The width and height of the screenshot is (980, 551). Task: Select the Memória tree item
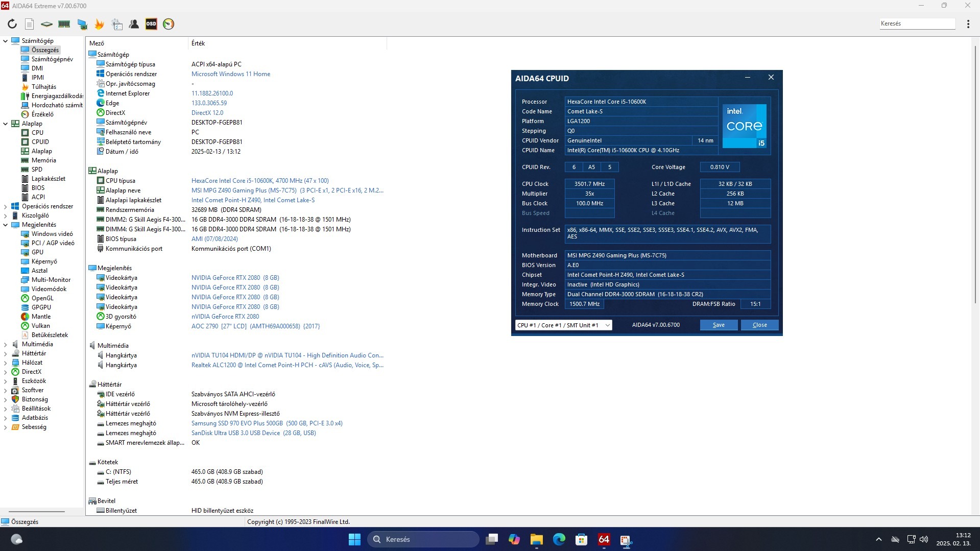pyautogui.click(x=44, y=160)
